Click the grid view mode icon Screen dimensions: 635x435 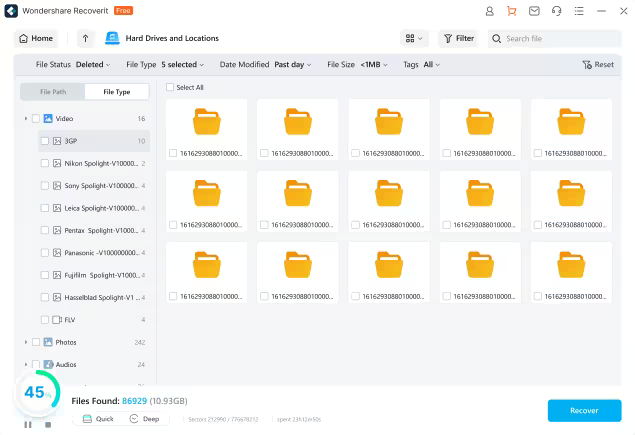click(410, 38)
